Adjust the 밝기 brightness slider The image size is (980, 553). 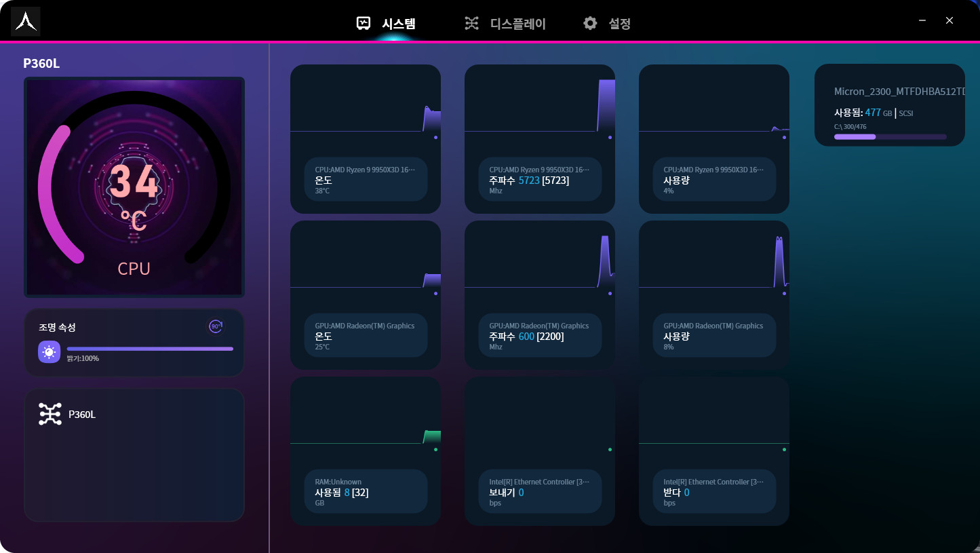(150, 349)
